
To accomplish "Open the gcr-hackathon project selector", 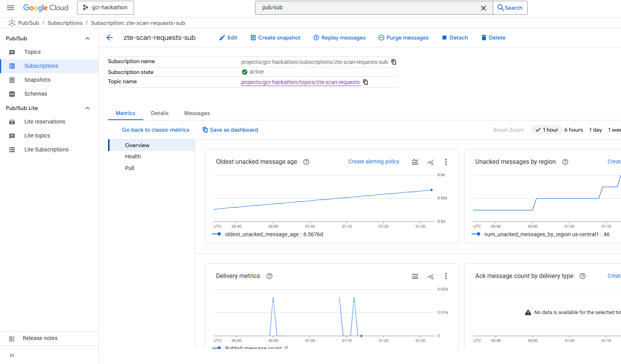I will coord(105,8).
